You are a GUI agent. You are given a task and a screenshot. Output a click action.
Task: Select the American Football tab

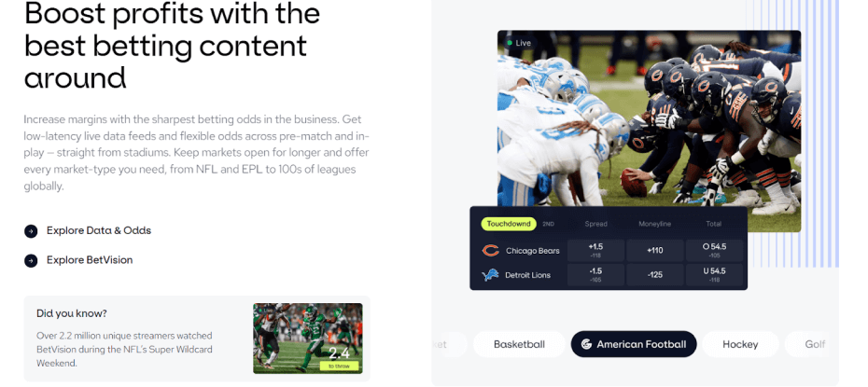[634, 344]
